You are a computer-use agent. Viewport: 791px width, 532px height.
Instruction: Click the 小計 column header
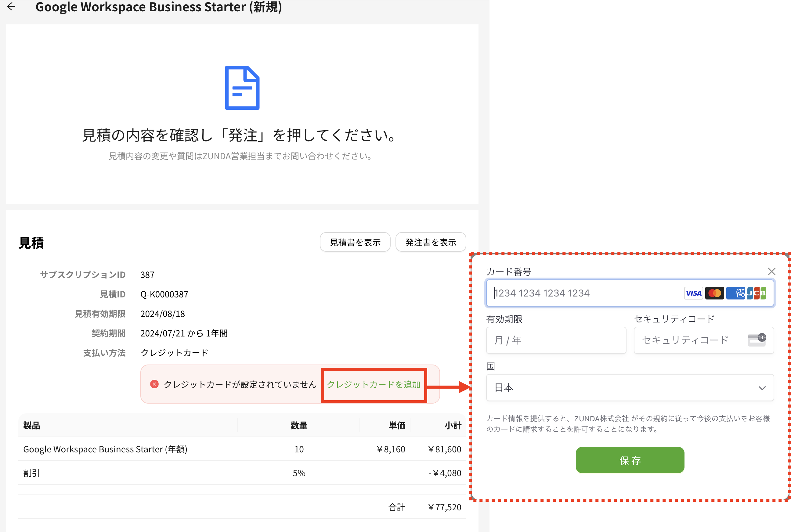point(453,425)
